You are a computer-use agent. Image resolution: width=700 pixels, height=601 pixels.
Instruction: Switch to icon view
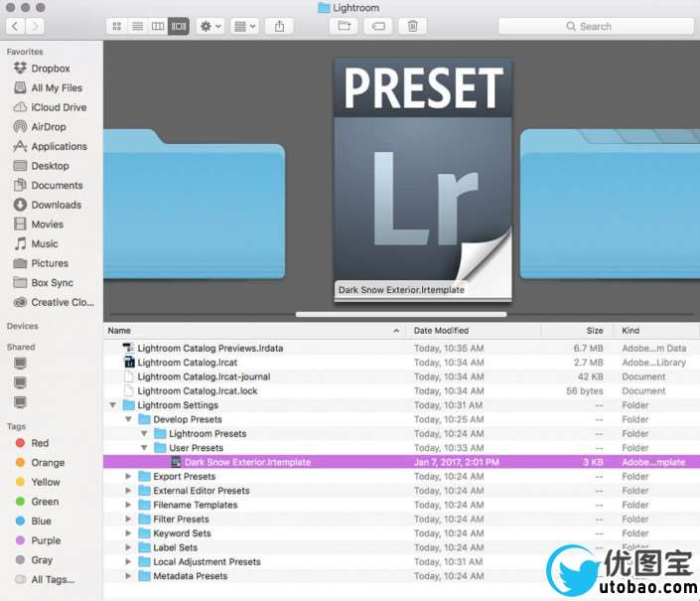click(117, 27)
